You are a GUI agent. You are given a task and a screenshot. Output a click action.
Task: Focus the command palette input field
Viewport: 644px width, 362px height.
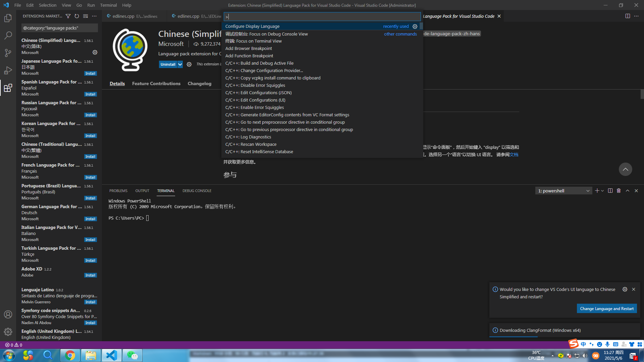coord(322,17)
